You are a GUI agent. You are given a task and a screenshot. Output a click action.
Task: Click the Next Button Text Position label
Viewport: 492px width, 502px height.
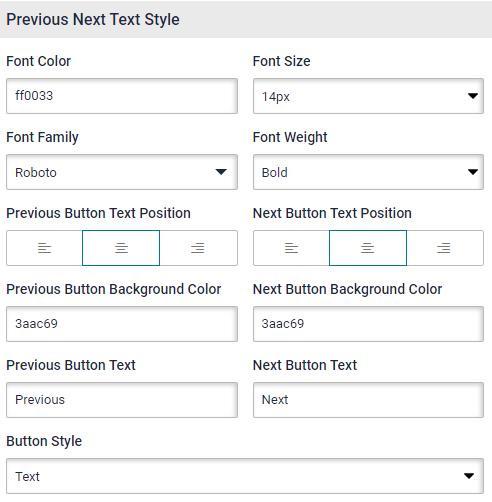click(x=332, y=213)
